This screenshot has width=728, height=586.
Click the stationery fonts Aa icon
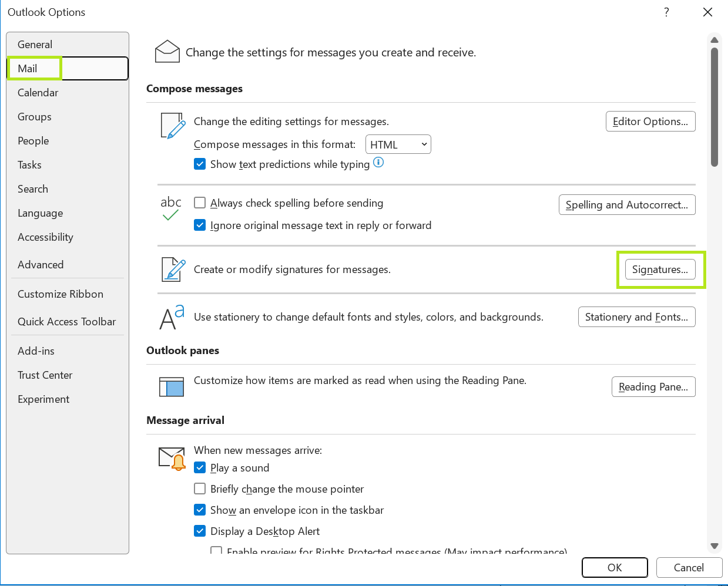(172, 317)
